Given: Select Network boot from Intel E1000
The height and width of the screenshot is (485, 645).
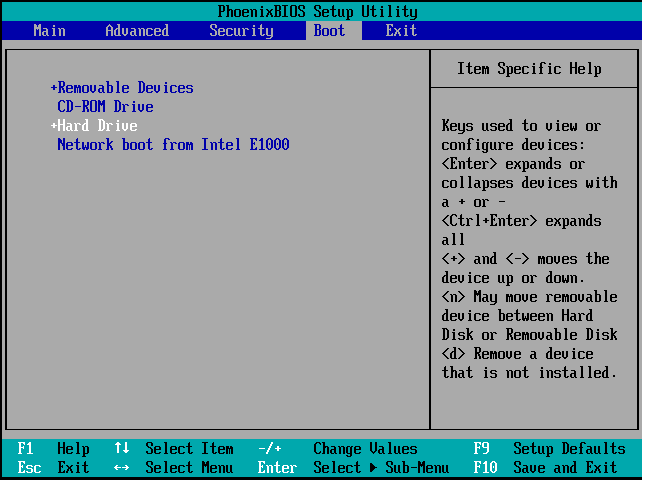Looking at the screenshot, I should point(173,144).
